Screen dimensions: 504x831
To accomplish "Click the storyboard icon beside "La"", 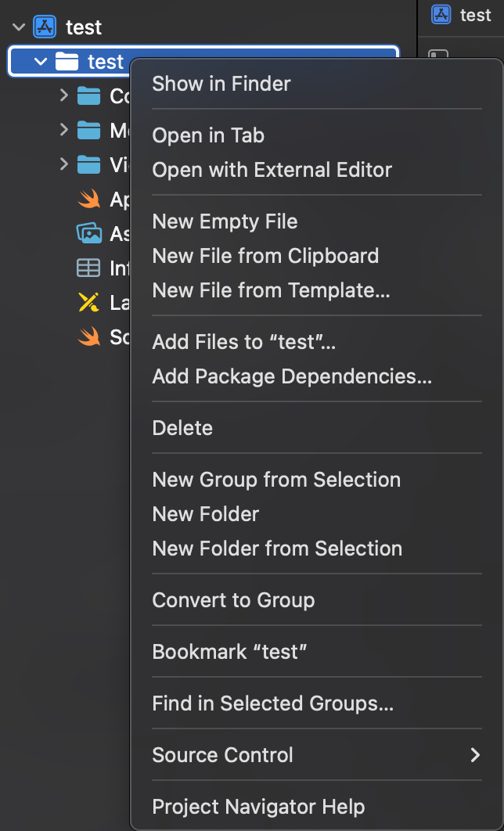I will pos(89,303).
